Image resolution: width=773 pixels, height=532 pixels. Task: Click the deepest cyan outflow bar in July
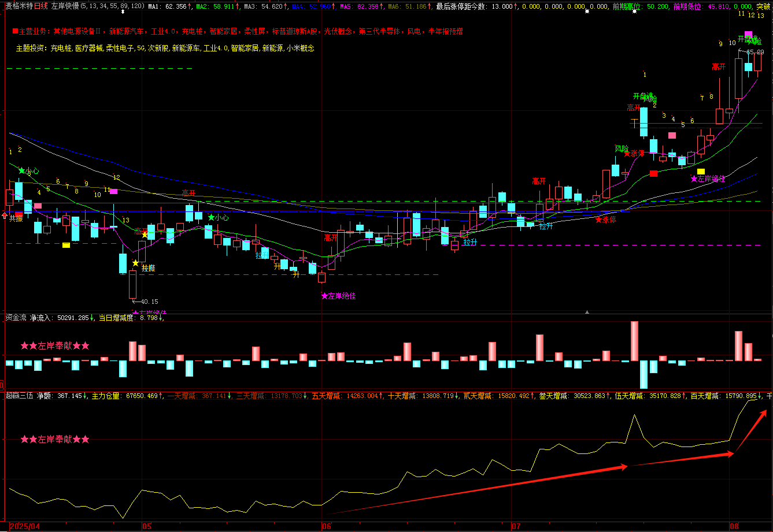point(643,374)
